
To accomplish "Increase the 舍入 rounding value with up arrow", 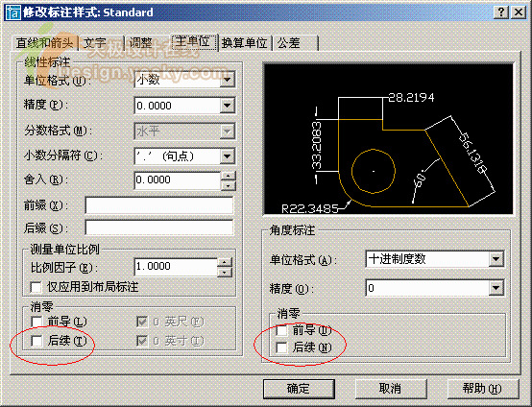I will coord(228,176).
